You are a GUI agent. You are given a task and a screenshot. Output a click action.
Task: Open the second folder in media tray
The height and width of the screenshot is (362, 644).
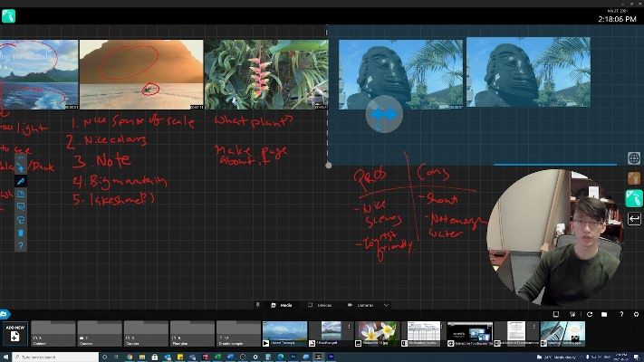tap(100, 334)
